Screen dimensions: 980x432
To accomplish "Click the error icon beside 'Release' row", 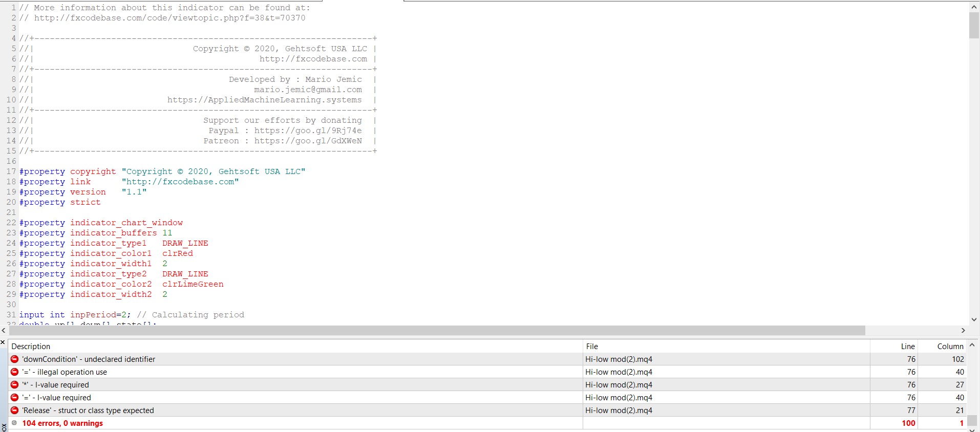I will click(14, 411).
